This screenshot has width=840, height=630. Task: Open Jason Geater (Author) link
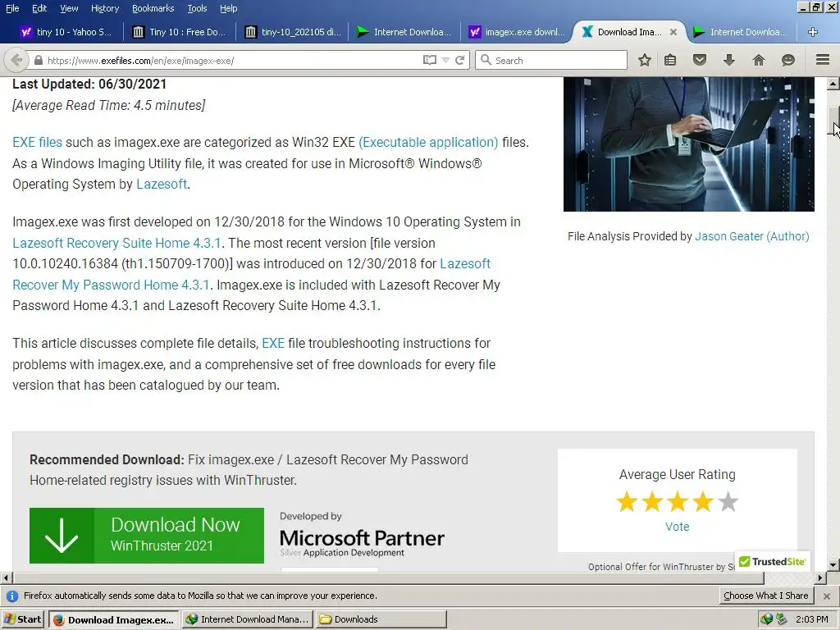click(x=751, y=236)
